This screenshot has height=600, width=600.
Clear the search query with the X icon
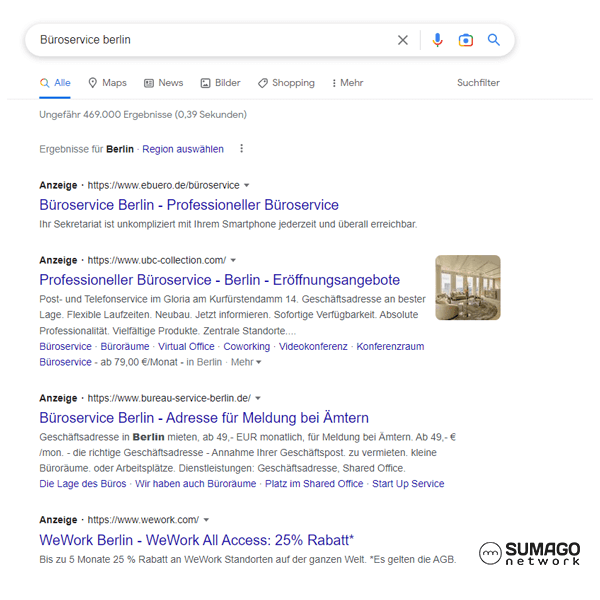pos(403,40)
